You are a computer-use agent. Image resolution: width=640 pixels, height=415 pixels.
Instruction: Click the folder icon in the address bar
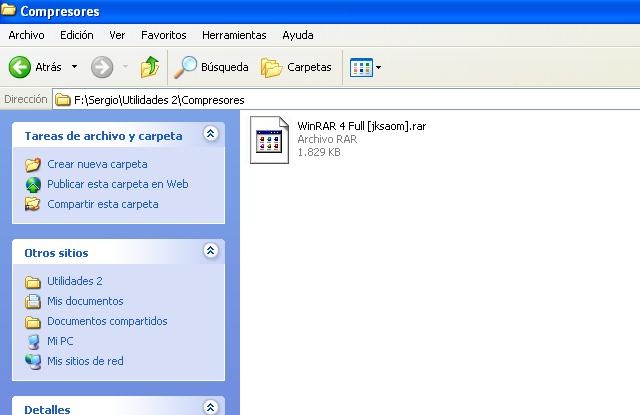tap(63, 100)
